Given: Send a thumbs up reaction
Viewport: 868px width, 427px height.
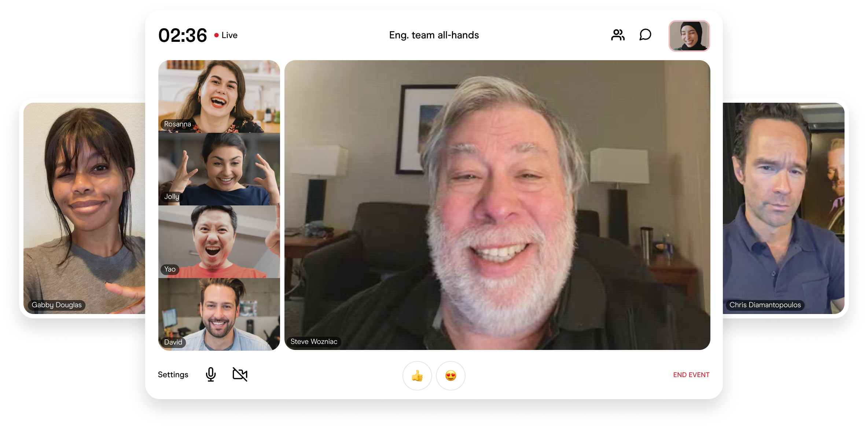Looking at the screenshot, I should [417, 376].
